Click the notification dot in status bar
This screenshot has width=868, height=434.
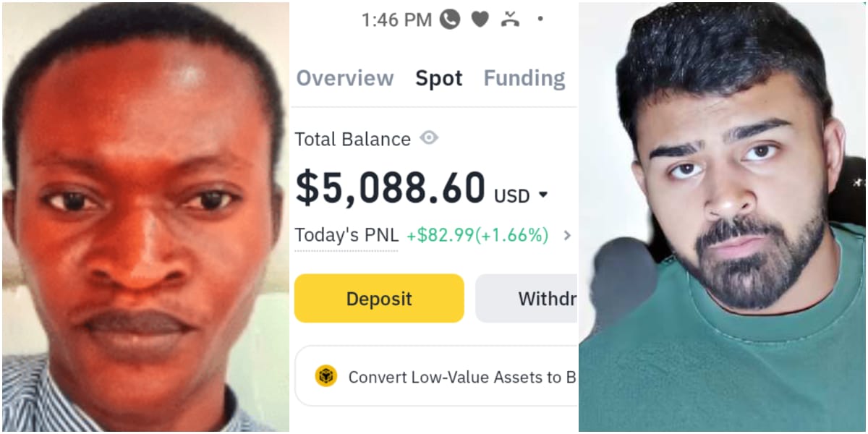coord(540,20)
